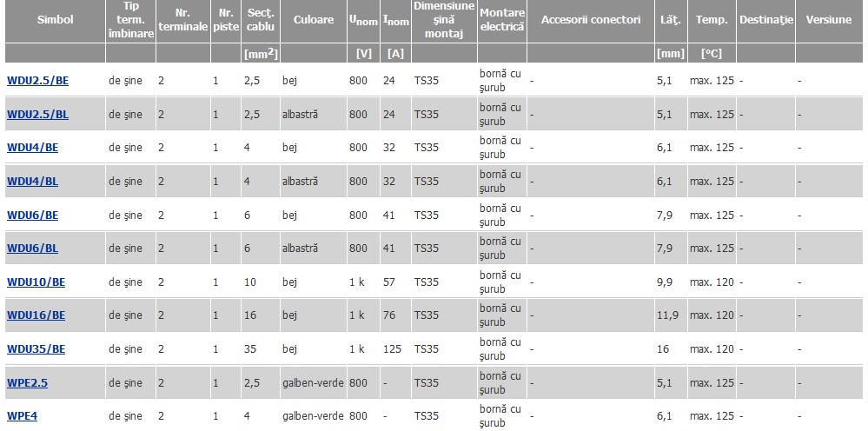Click the Secţ. cablu column header
Image resolution: width=868 pixels, height=431 pixels.
pos(260,21)
